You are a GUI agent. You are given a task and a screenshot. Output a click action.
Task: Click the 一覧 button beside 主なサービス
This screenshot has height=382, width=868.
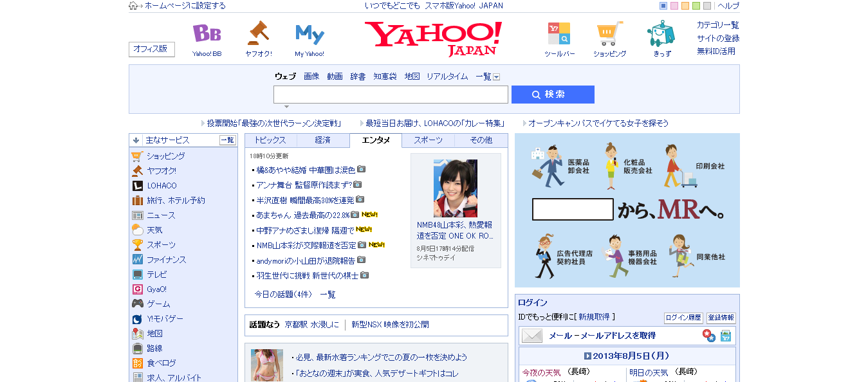pyautogui.click(x=228, y=140)
